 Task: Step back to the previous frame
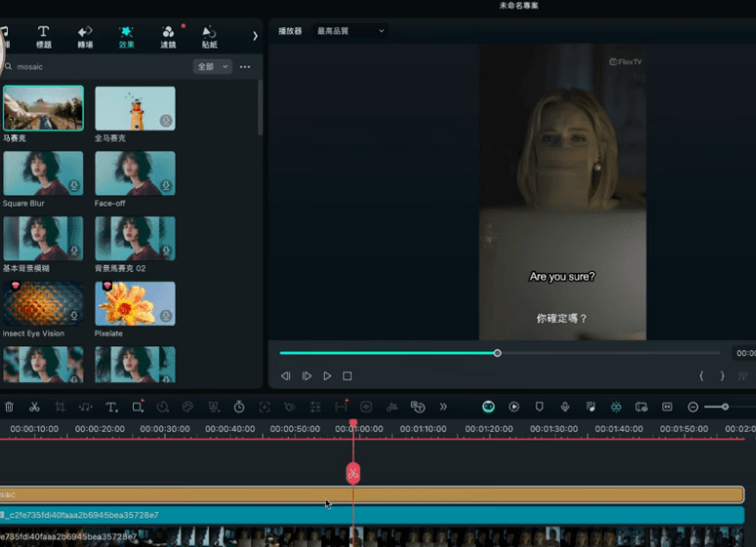coord(286,375)
